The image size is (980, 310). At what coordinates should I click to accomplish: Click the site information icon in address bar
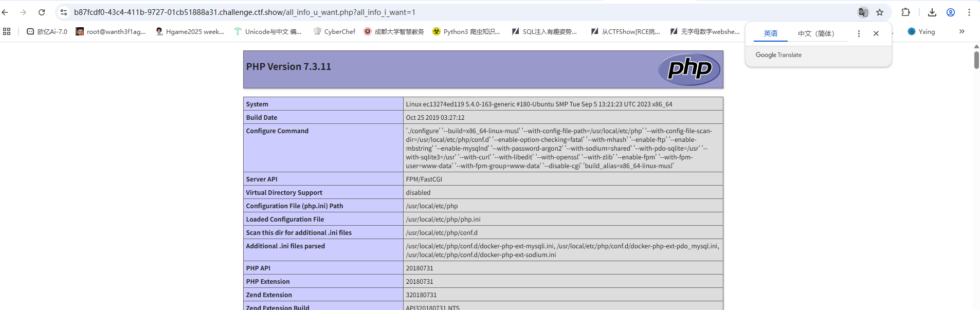(64, 12)
